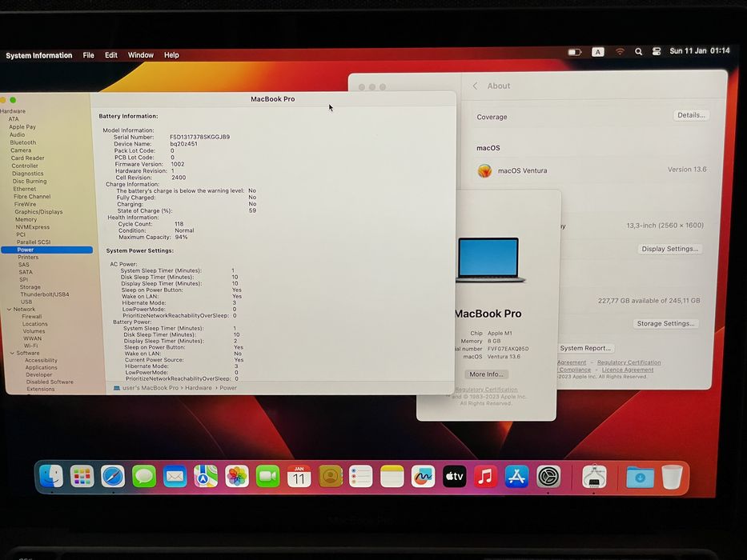
Task: Open Contacts app in the Dock
Action: click(x=330, y=476)
